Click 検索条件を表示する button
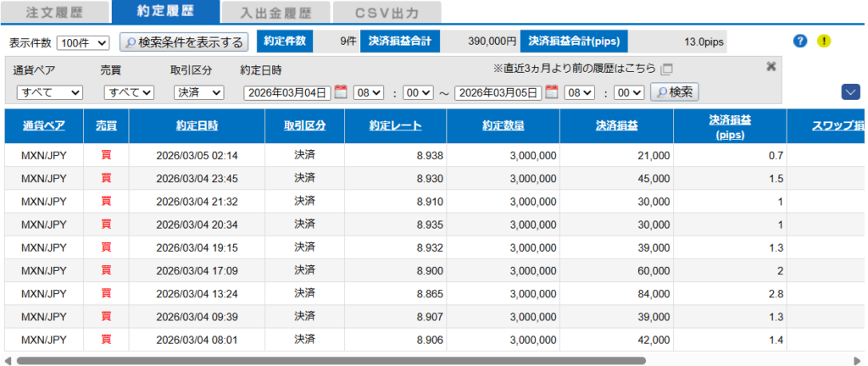The height and width of the screenshot is (366, 868). (183, 42)
